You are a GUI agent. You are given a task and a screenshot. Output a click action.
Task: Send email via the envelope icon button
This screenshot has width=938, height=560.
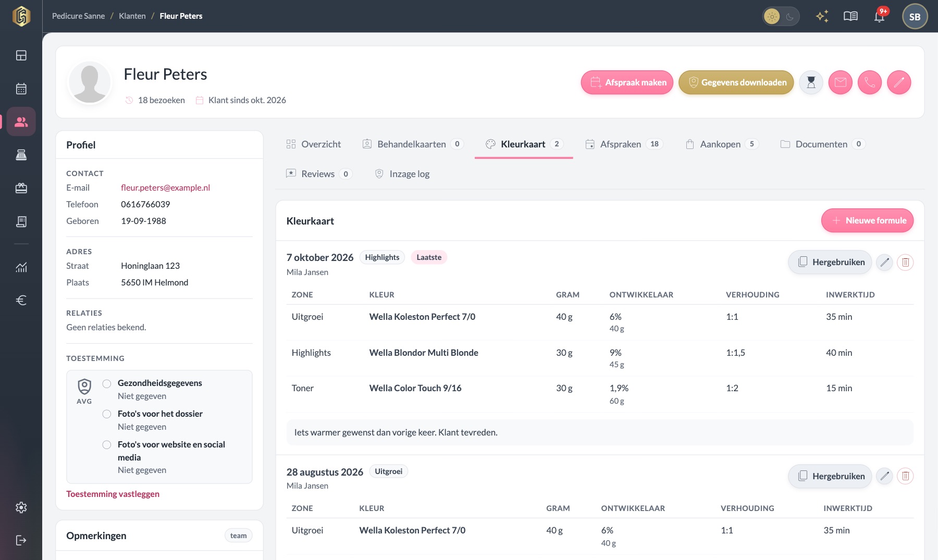[840, 82]
